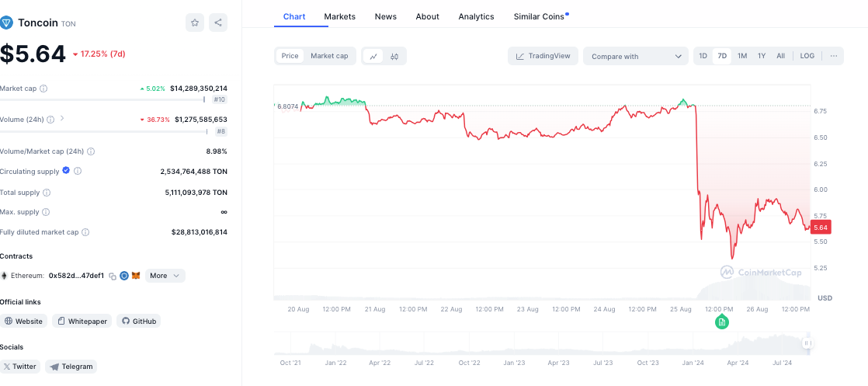
Task: Expand the Volume (24h) chevron
Action: pos(62,119)
